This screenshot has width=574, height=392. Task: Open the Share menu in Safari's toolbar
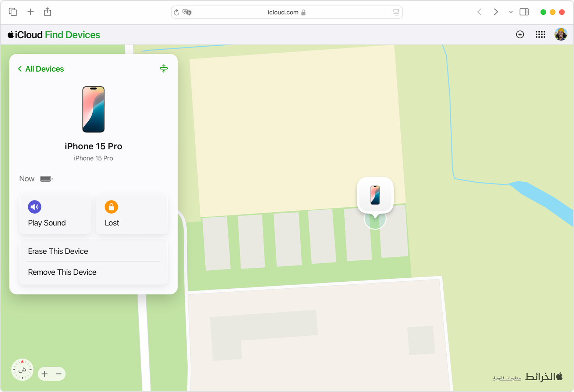(47, 12)
